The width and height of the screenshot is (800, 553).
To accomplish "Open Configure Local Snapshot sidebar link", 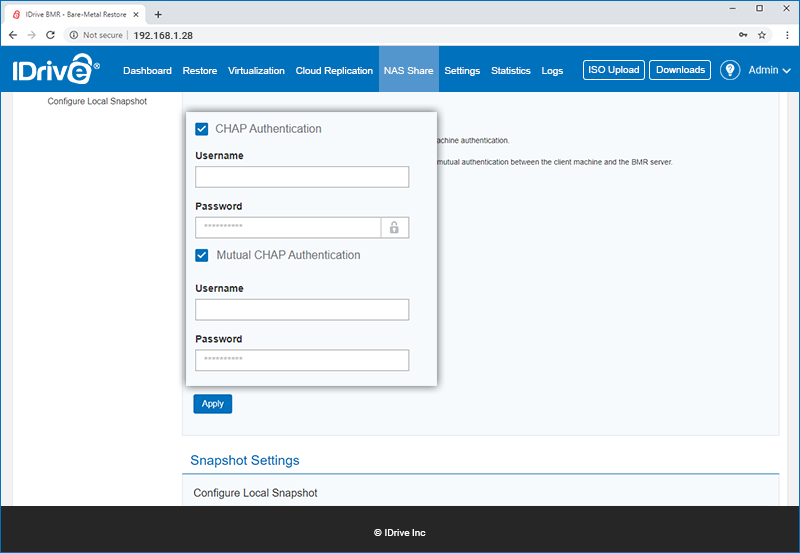I will tap(97, 101).
